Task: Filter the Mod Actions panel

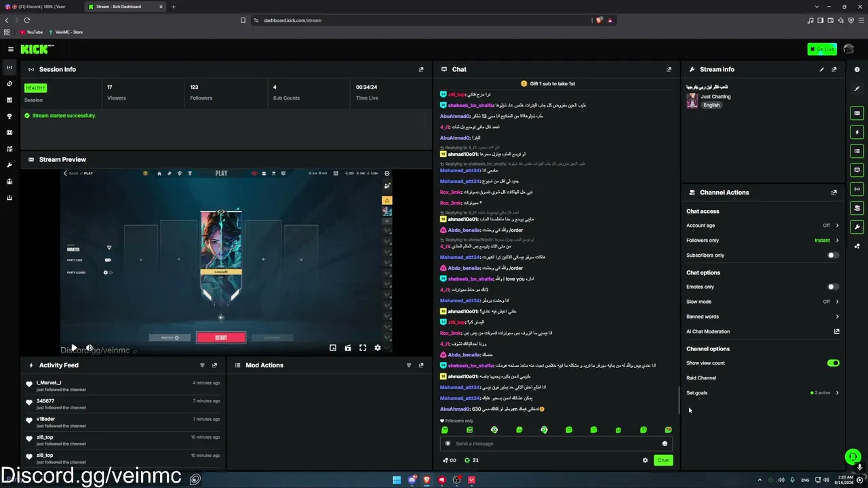Action: click(409, 365)
